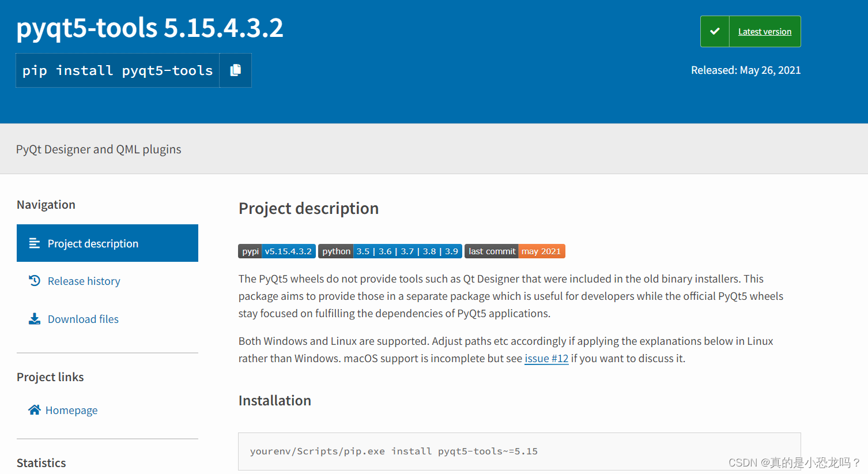This screenshot has height=474, width=868.
Task: Click the Release history clock icon
Action: [x=35, y=281]
